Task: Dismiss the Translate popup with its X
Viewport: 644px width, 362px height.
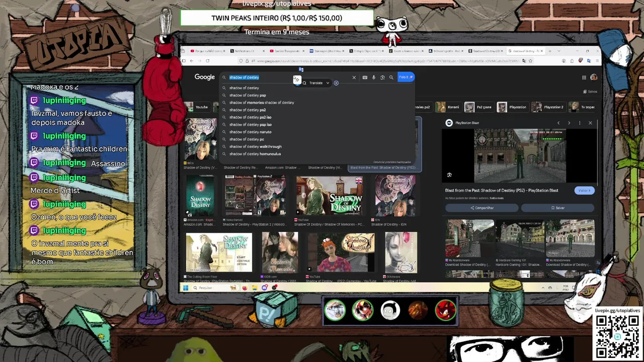Action: [x=336, y=83]
